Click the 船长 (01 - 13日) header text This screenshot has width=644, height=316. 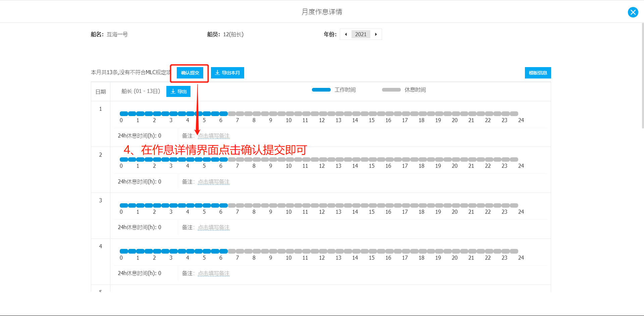pyautogui.click(x=141, y=91)
